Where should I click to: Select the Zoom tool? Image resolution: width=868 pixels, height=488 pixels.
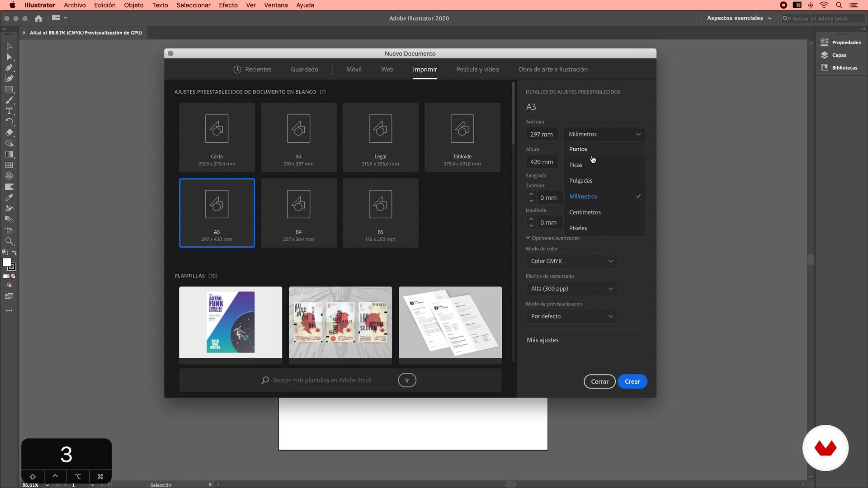9,241
